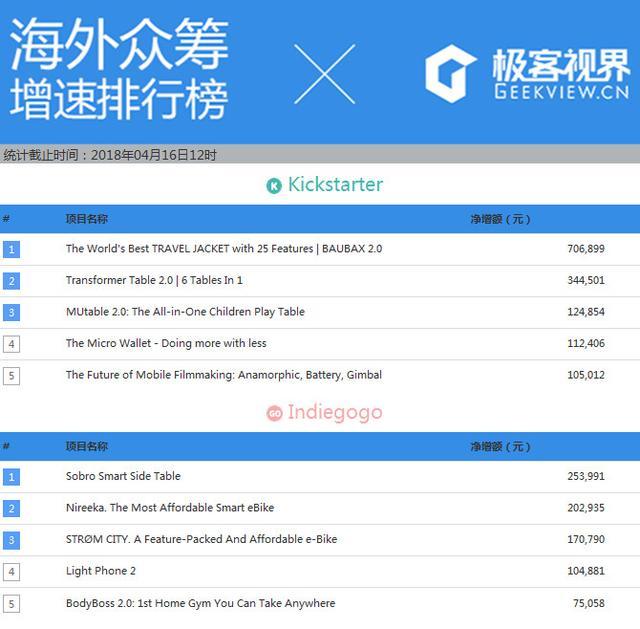Click the Kickstarter section title text
This screenshot has width=640, height=629.
pyautogui.click(x=335, y=185)
